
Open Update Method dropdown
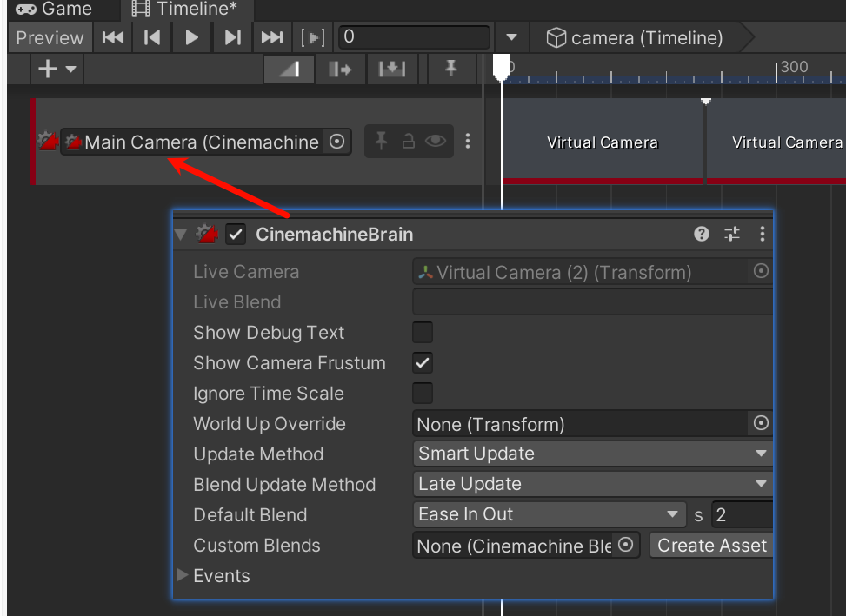coord(592,454)
